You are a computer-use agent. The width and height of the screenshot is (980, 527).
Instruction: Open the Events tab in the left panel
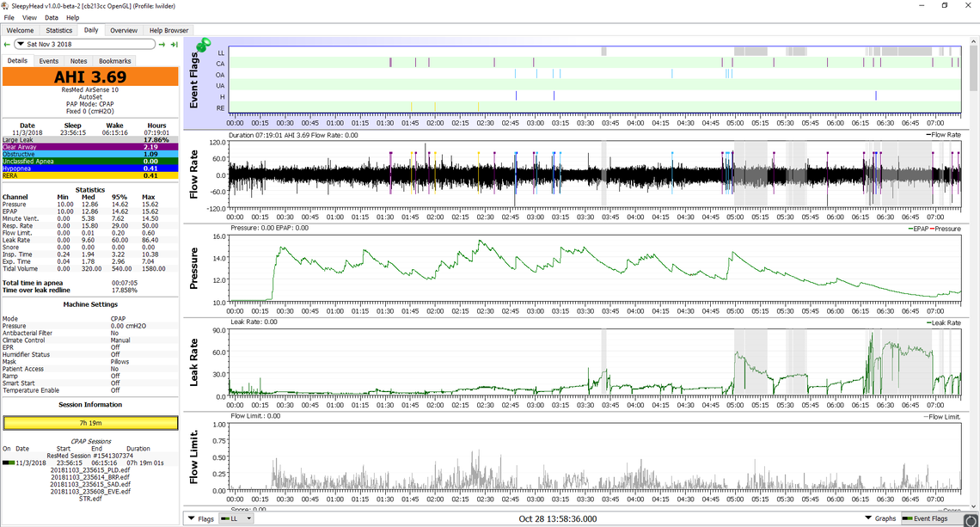(48, 61)
